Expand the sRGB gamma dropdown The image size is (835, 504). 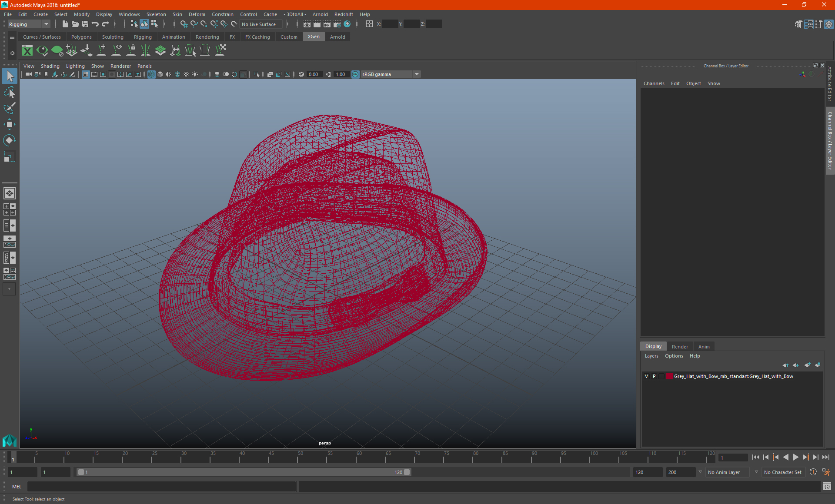point(417,74)
